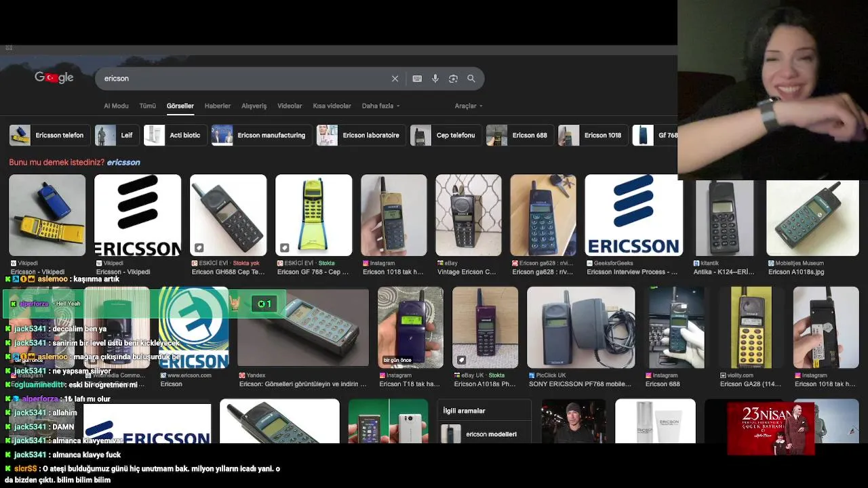Open the 'ericson modelleri' related search
This screenshot has height=488, width=868.
click(485, 434)
